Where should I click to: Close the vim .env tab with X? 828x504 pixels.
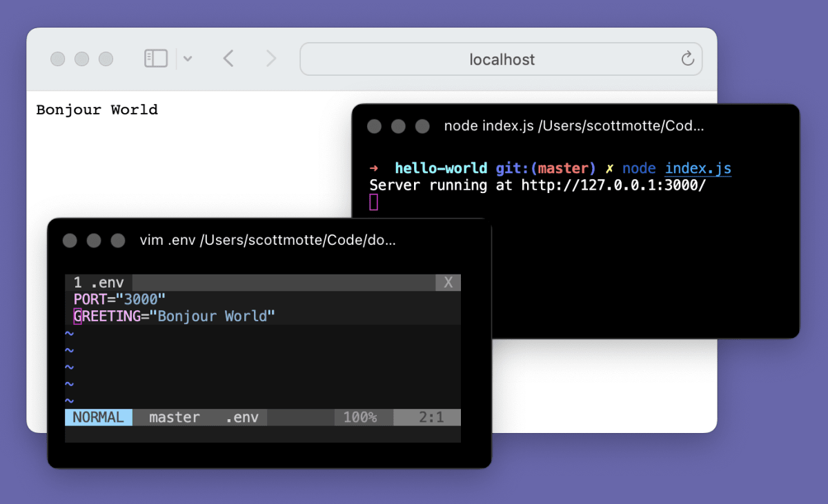tap(448, 282)
